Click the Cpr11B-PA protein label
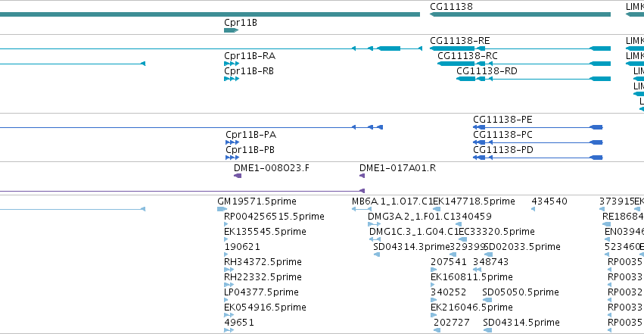This screenshot has width=644, height=334. pyautogui.click(x=251, y=135)
